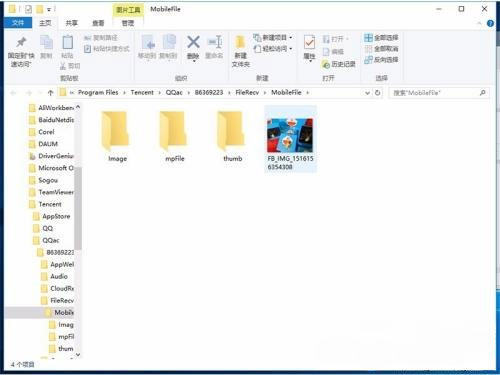Click the Back navigation arrow
Viewport: 500px width, 375px height.
pyautogui.click(x=13, y=93)
